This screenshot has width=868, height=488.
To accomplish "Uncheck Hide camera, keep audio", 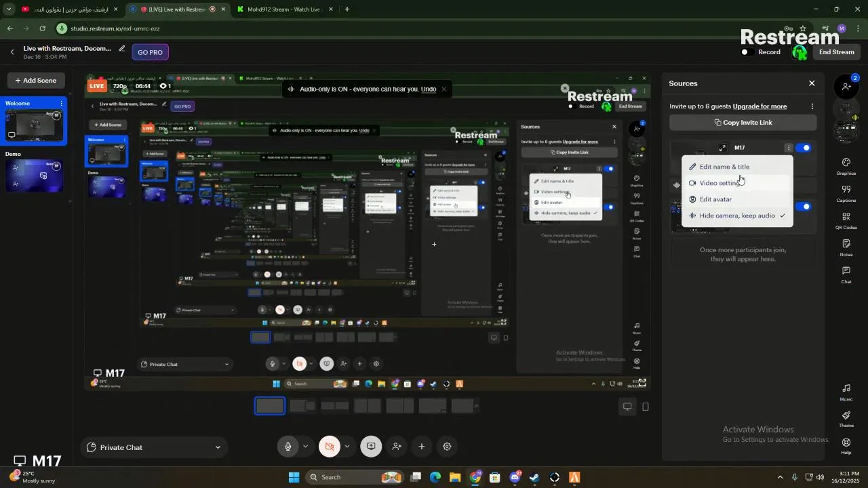I will [x=737, y=216].
